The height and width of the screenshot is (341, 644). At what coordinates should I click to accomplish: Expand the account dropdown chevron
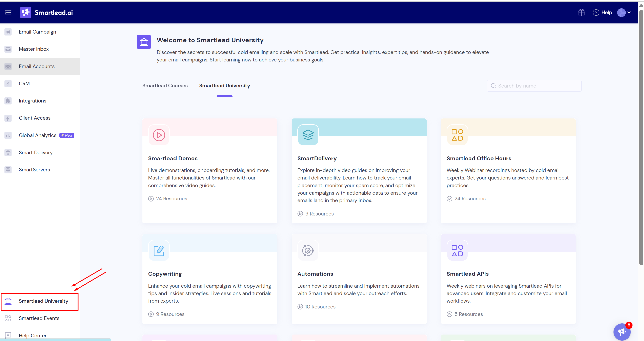click(629, 13)
